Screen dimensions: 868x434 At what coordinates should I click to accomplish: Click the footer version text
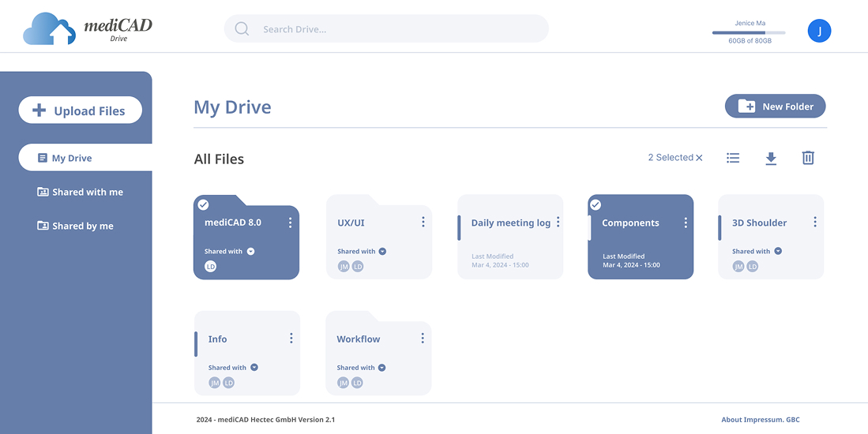265,420
